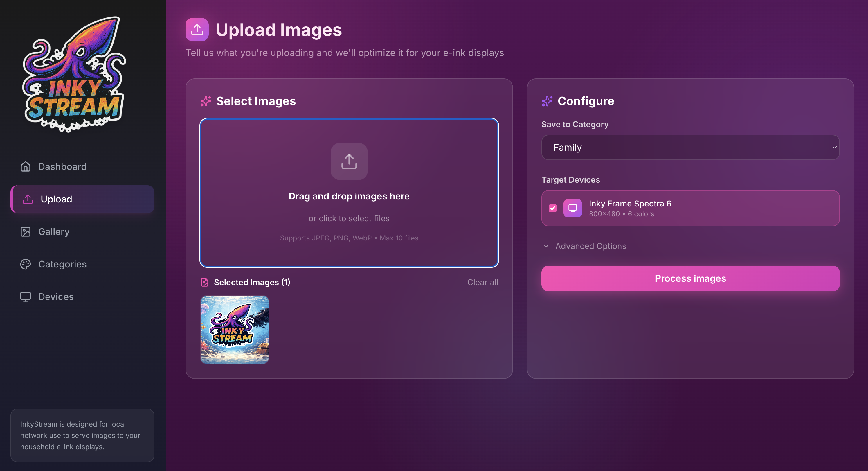Image resolution: width=868 pixels, height=471 pixels.
Task: Uncheck the Inky Frame Spectra 6 device
Action: pyautogui.click(x=553, y=208)
